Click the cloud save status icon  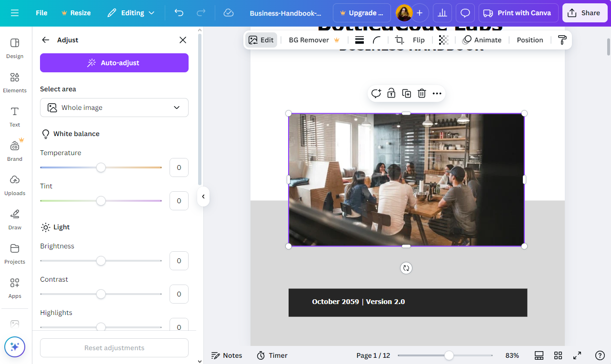(229, 13)
